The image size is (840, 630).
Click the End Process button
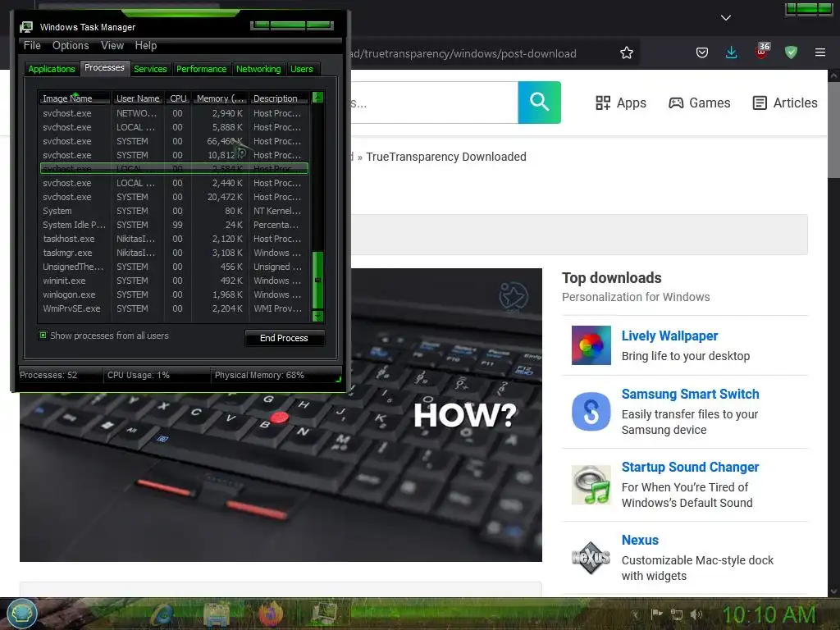coord(284,338)
